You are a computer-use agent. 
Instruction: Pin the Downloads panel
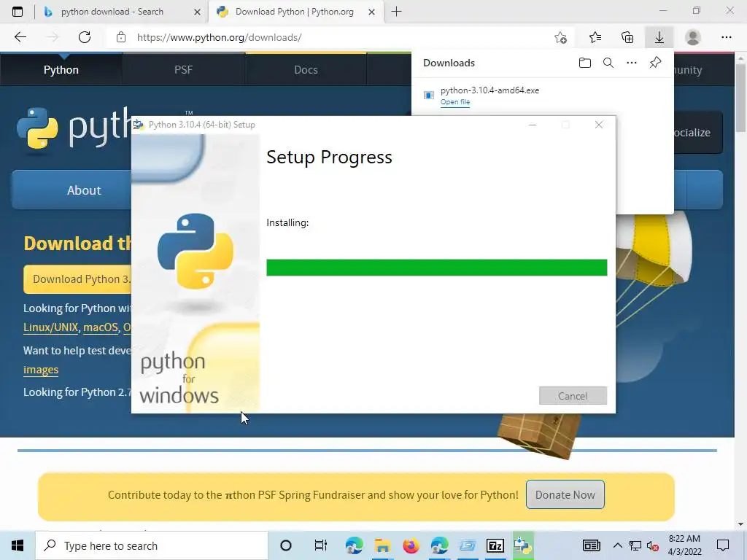656,63
